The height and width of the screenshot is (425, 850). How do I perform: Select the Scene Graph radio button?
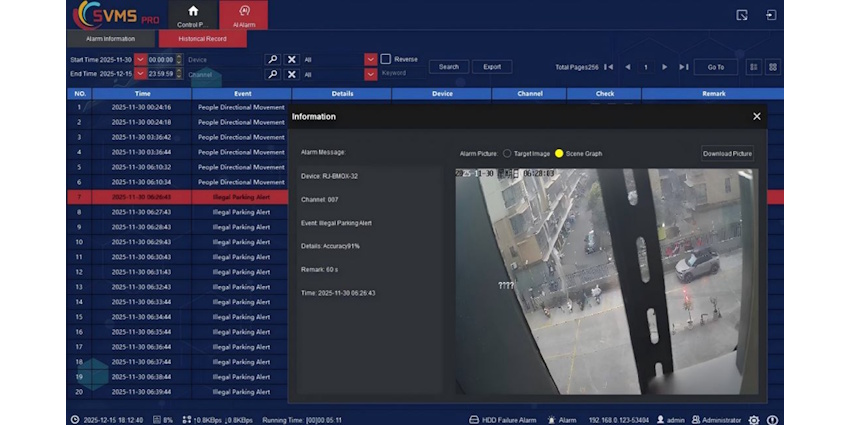(559, 153)
